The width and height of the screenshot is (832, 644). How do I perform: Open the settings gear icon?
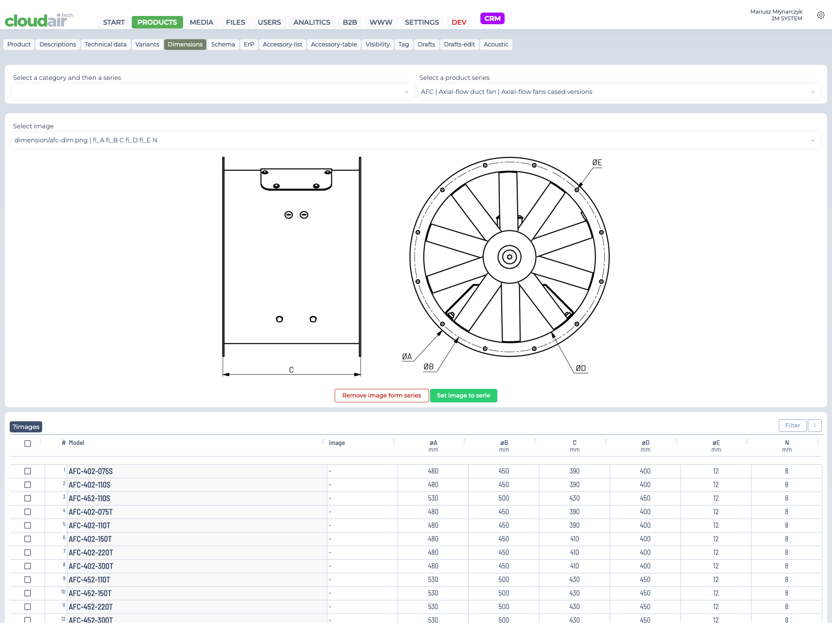[x=820, y=15]
